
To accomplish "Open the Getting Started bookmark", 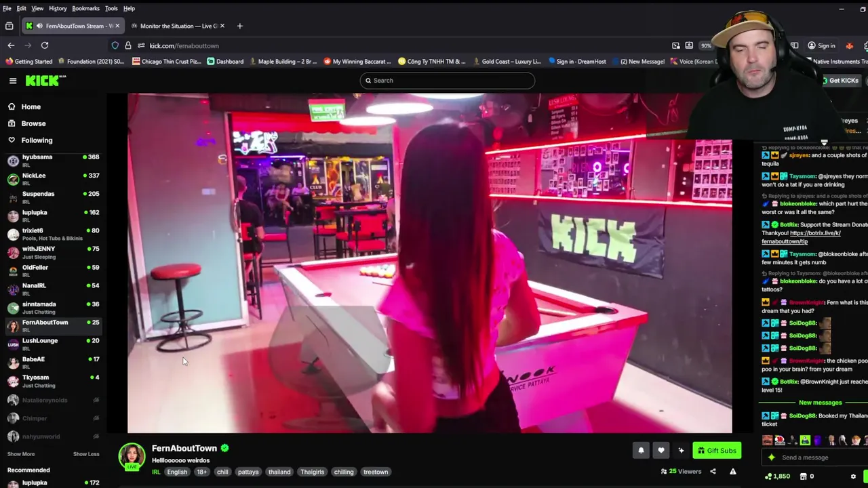I will (28, 62).
